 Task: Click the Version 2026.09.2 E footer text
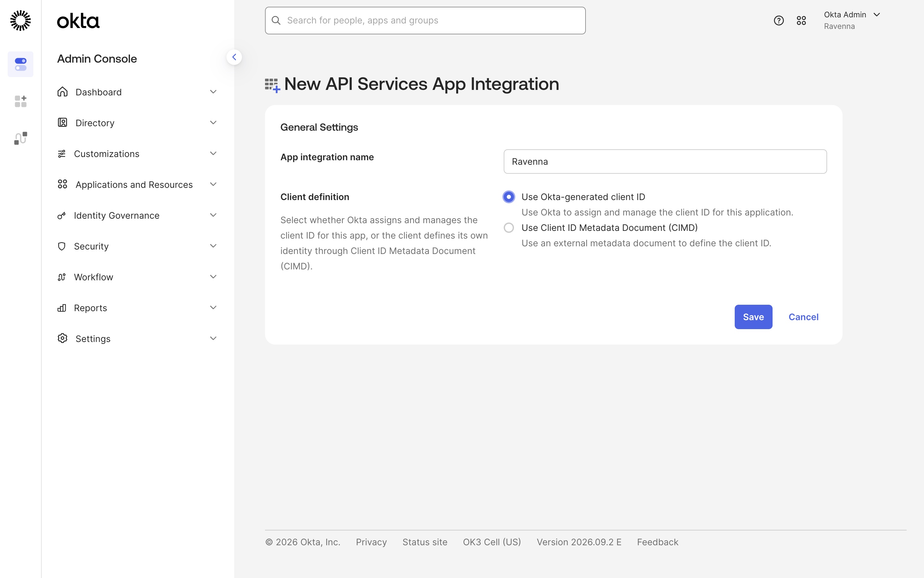click(579, 542)
